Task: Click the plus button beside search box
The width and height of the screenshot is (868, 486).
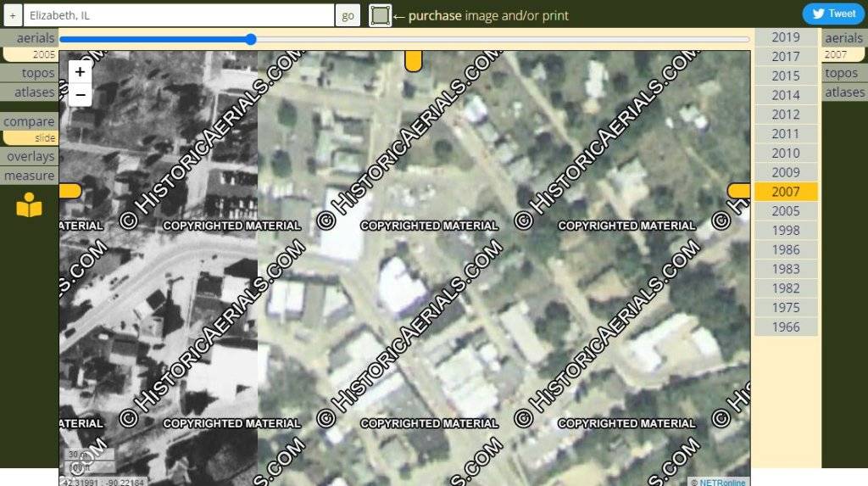Action: click(13, 15)
